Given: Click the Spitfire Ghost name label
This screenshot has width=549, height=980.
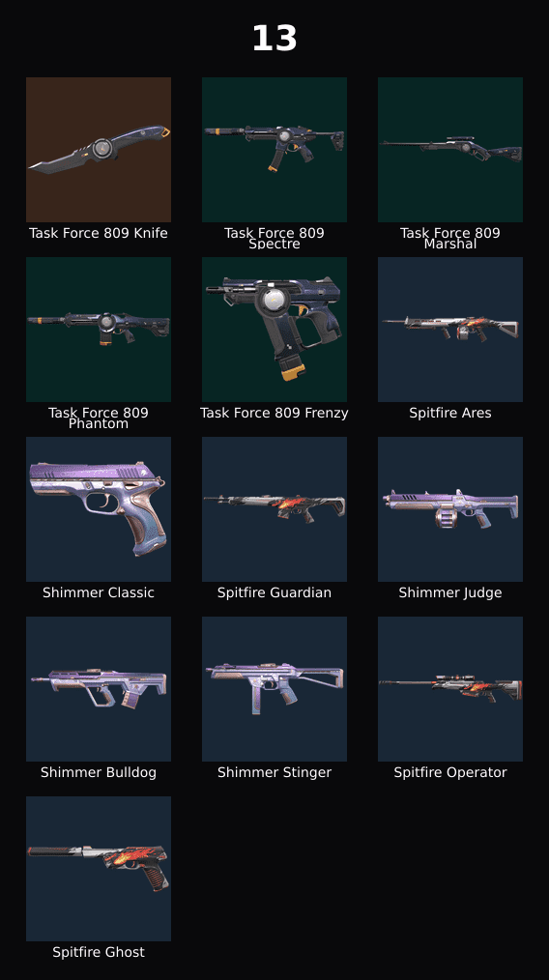Looking at the screenshot, I should 99,952.
